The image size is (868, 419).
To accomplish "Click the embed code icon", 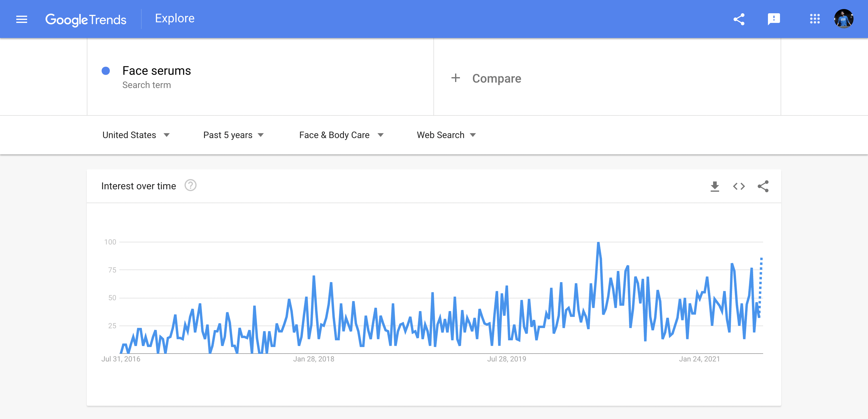I will 739,186.
